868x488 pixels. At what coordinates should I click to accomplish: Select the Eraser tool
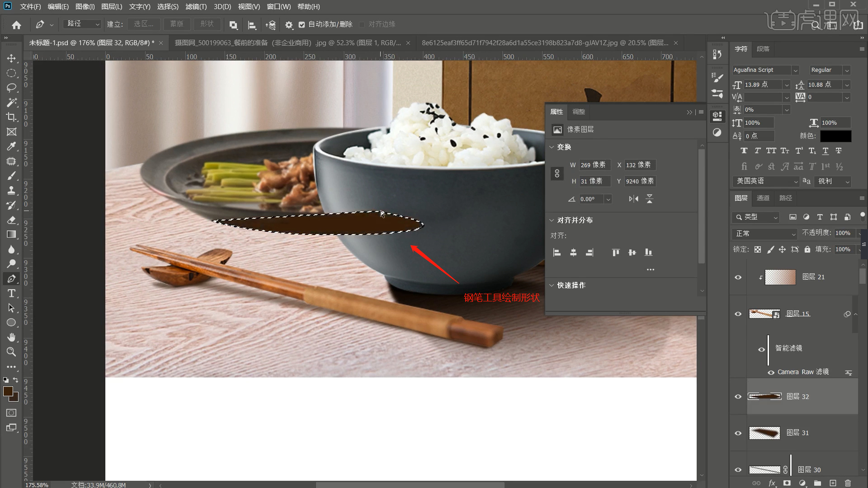click(x=11, y=219)
